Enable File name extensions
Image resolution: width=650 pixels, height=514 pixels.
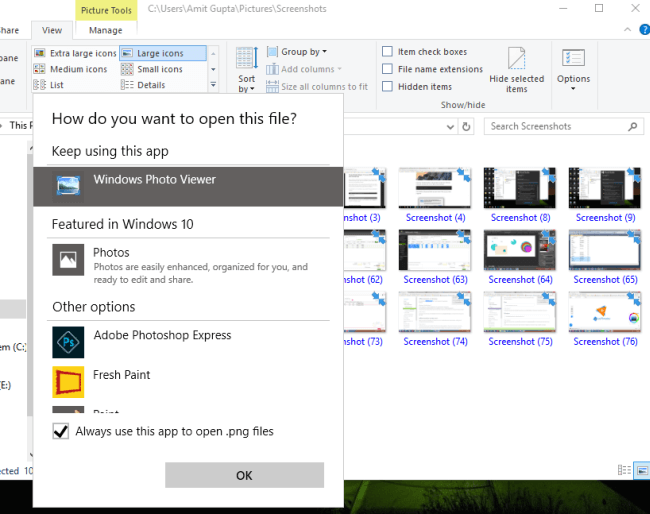(387, 69)
